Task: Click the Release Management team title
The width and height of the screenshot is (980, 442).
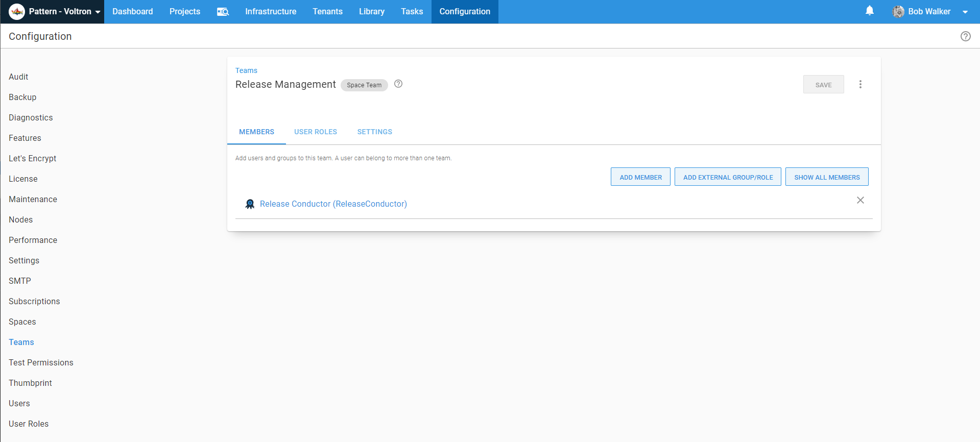Action: tap(285, 84)
